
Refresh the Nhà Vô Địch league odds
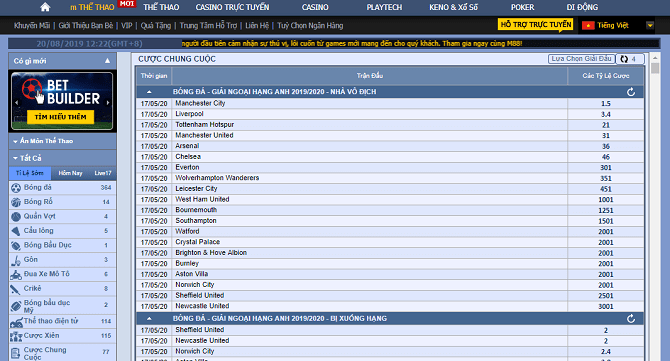[631, 92]
